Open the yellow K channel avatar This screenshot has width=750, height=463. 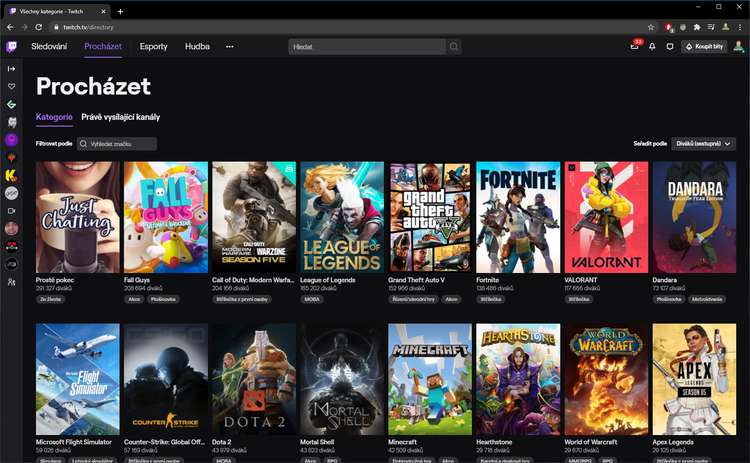11,175
